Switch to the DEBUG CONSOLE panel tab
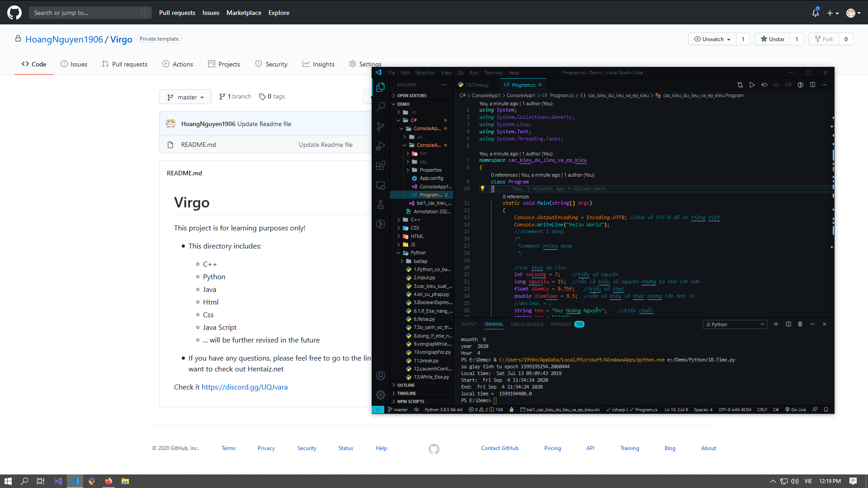The height and width of the screenshot is (488, 868). (x=527, y=324)
